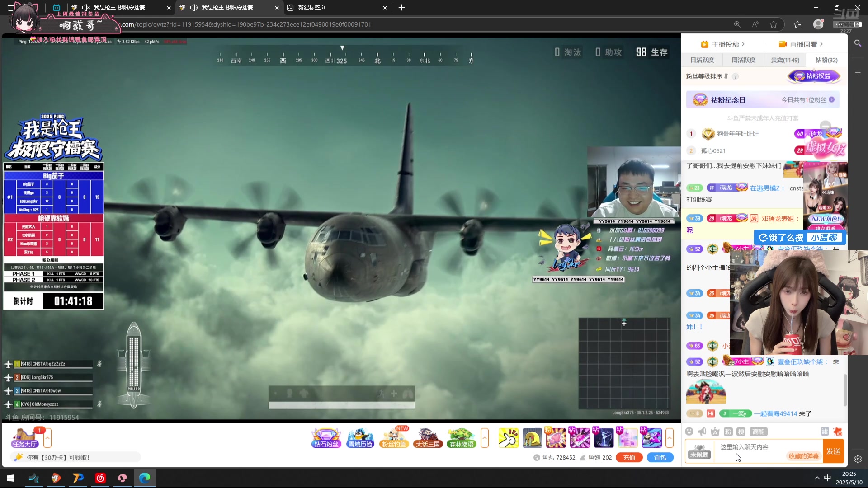Click the 充值 recharge button
This screenshot has width=868, height=488.
[x=629, y=457]
